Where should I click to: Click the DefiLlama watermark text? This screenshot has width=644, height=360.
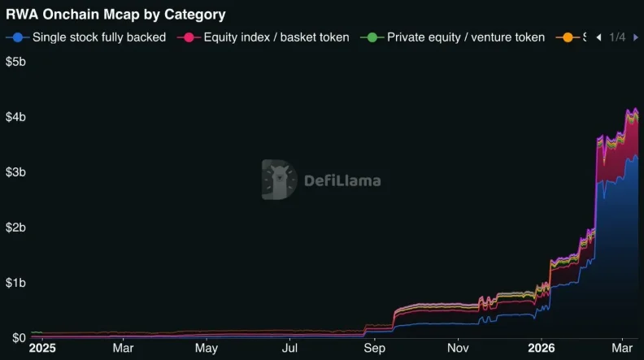coord(342,180)
